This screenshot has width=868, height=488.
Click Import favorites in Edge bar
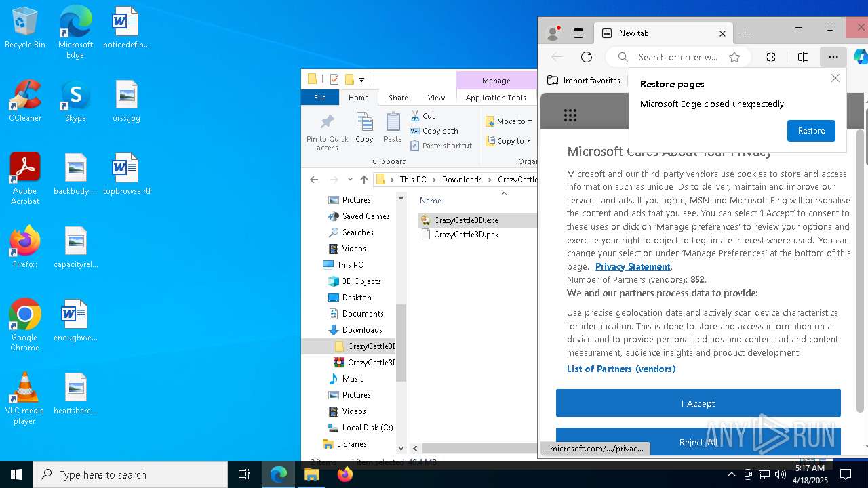tap(584, 81)
